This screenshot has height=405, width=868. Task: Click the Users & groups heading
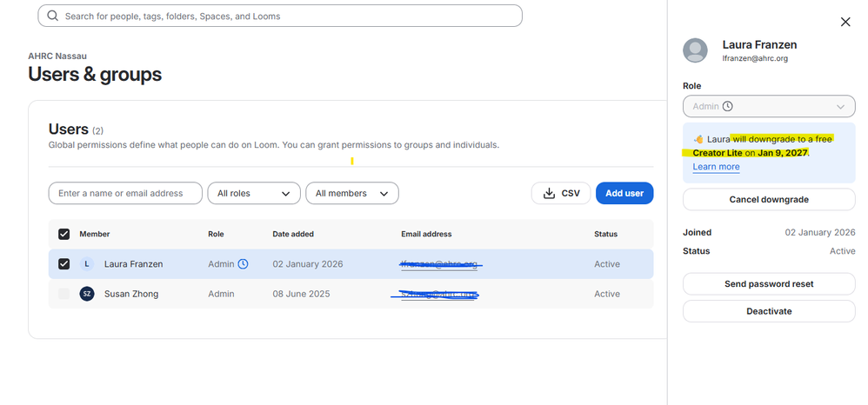point(95,74)
